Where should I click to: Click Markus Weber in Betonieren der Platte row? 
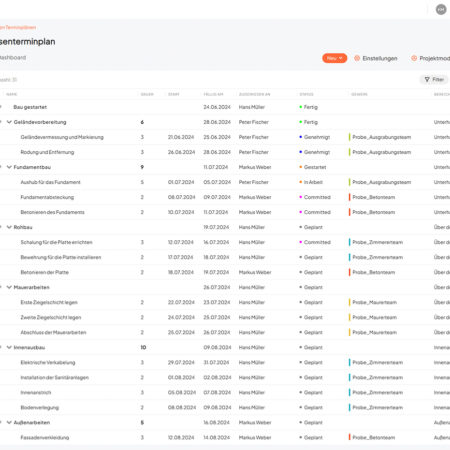tap(255, 272)
